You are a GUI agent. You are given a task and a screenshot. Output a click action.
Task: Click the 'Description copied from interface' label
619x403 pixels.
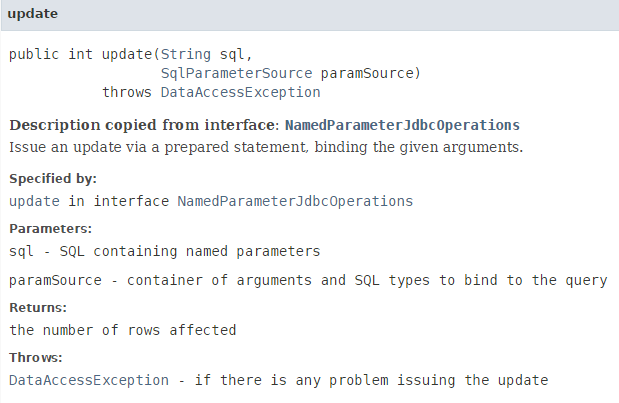click(142, 126)
